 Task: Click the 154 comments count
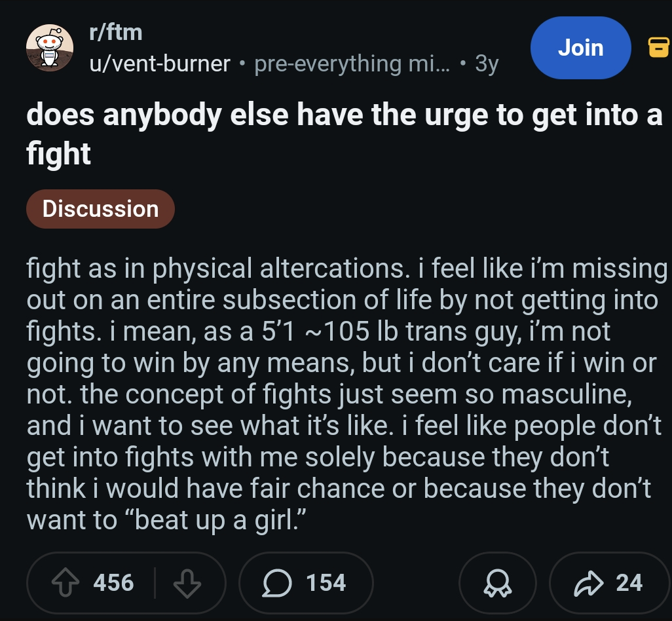[x=326, y=582]
